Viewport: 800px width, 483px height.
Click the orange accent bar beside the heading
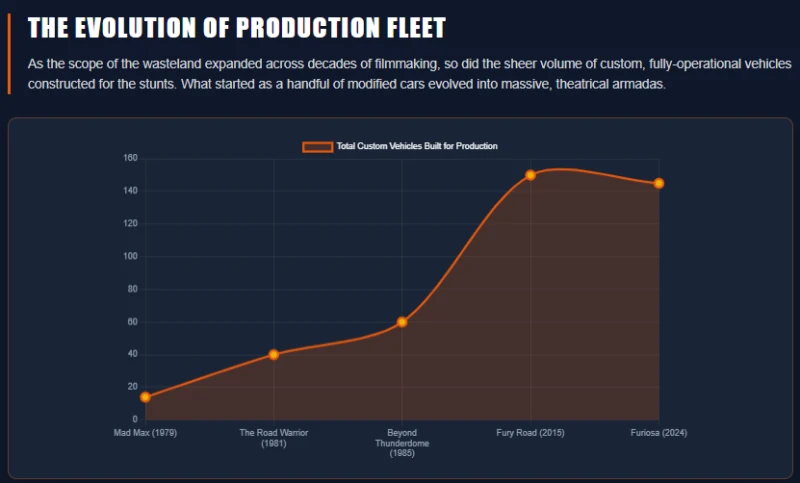(9, 54)
